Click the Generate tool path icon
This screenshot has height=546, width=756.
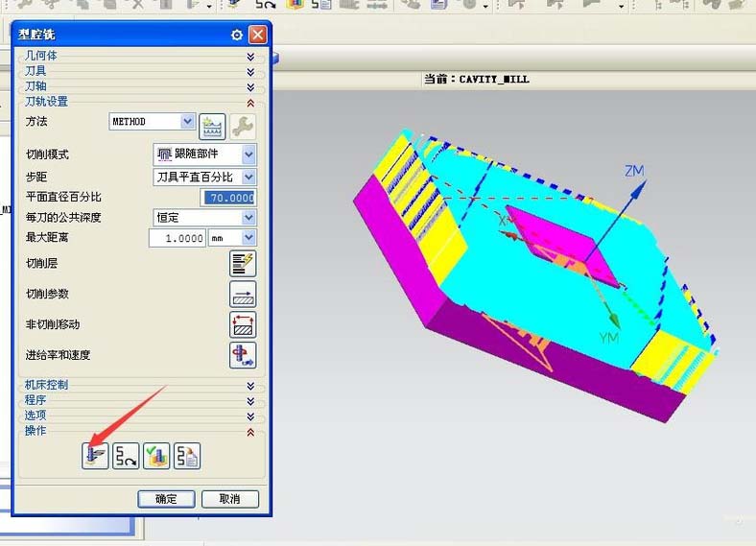coord(95,456)
